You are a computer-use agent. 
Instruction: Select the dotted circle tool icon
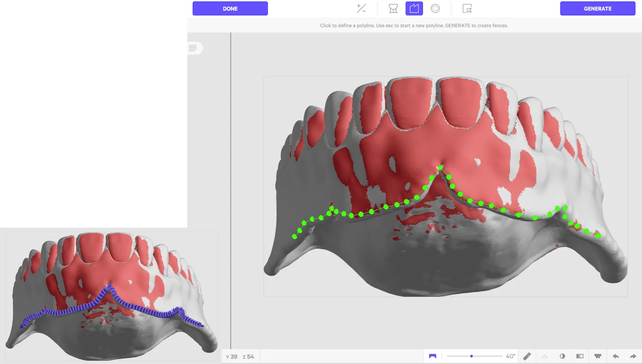435,8
